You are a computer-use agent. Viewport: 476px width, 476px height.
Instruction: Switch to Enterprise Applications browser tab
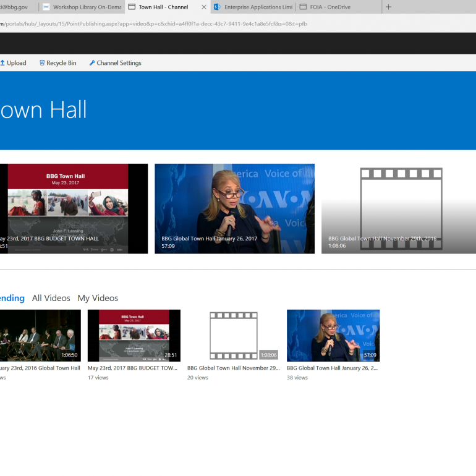[253, 7]
